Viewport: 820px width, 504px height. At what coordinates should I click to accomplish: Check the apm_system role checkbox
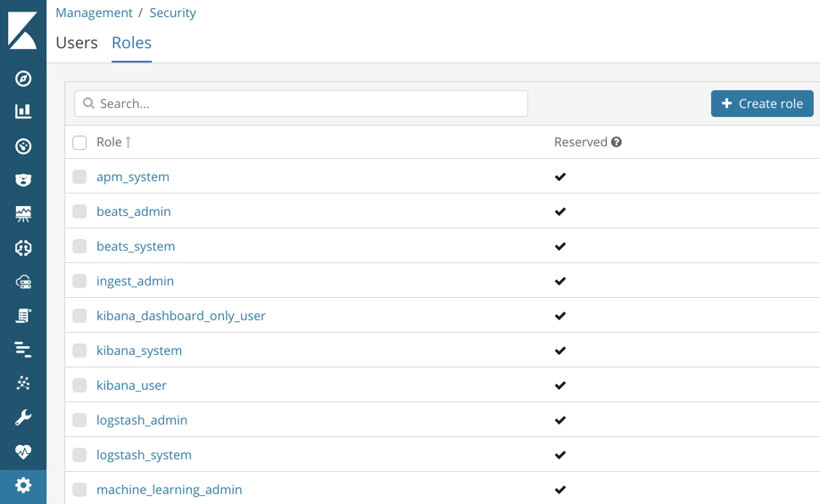(x=79, y=177)
